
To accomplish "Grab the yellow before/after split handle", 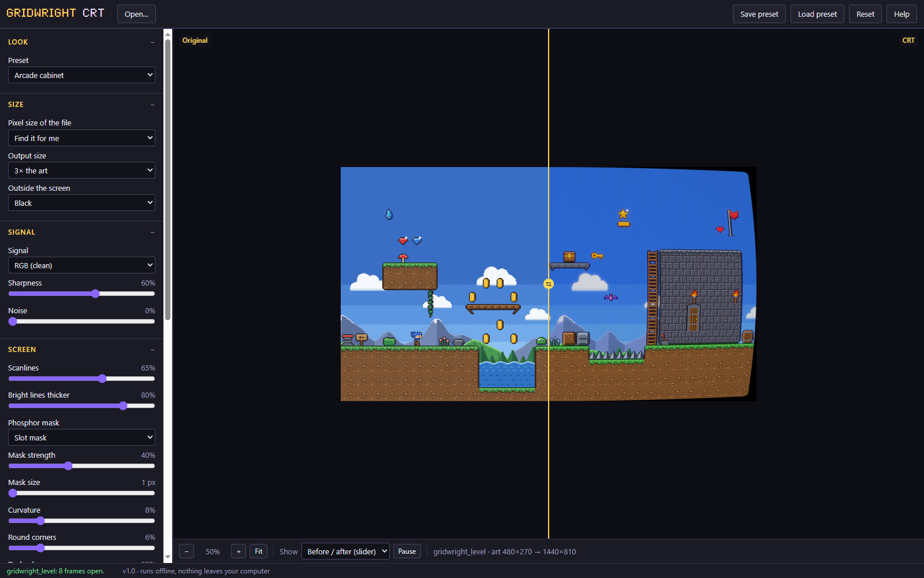I will (x=549, y=284).
